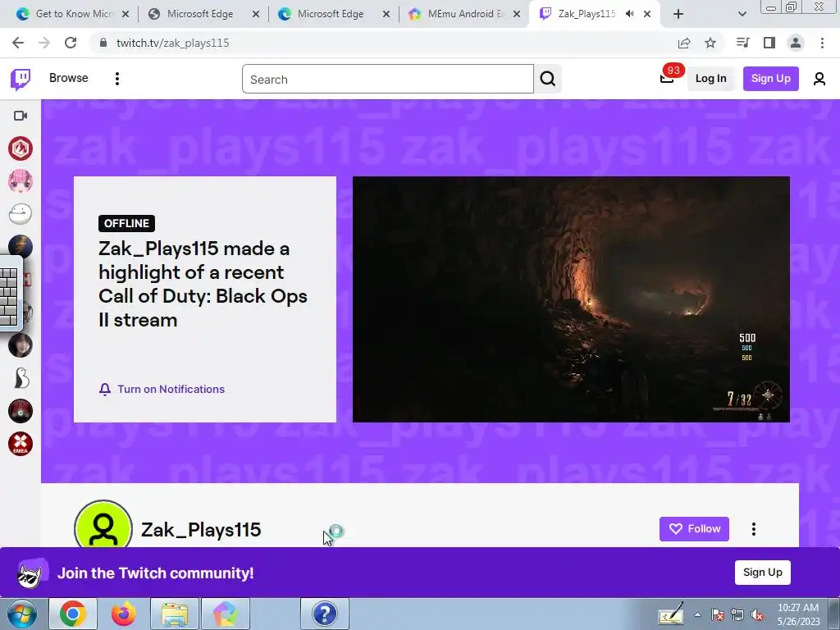Open the dark-haired woman channel avatar
The image size is (840, 630).
point(21,345)
